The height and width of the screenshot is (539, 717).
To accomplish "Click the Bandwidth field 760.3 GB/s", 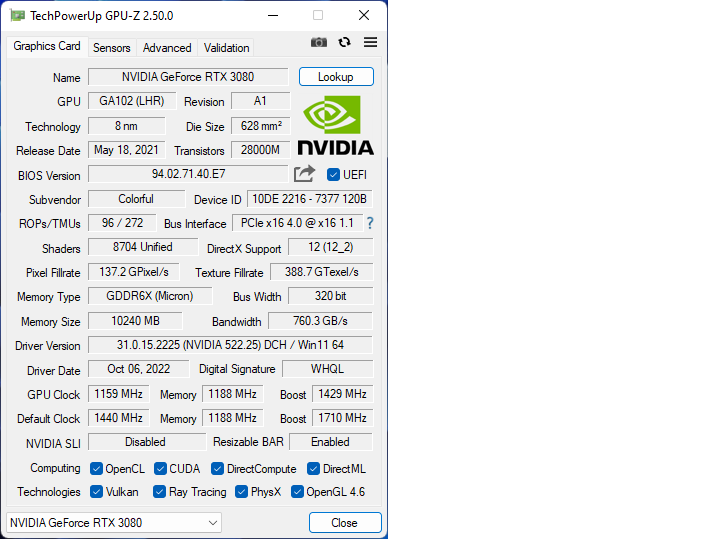I will point(320,321).
